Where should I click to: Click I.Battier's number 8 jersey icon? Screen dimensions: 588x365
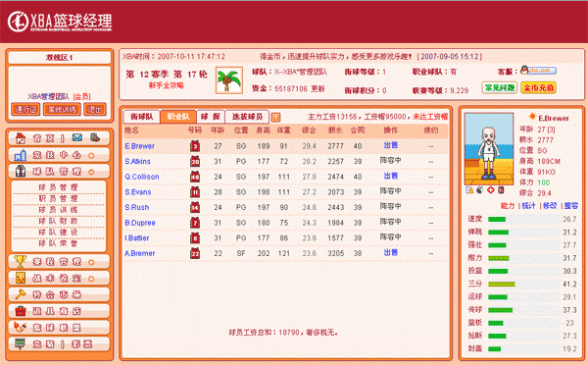pos(195,238)
